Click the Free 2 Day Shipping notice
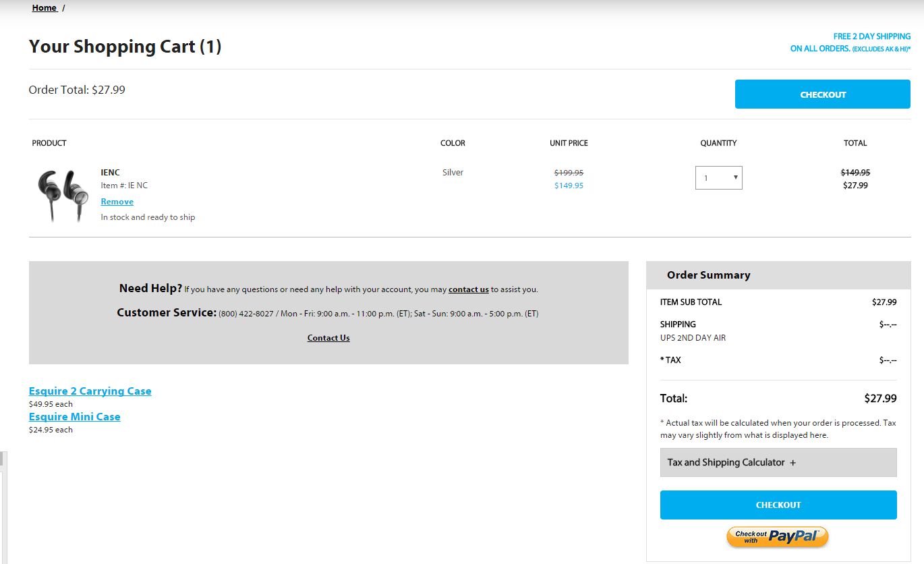 (x=850, y=43)
